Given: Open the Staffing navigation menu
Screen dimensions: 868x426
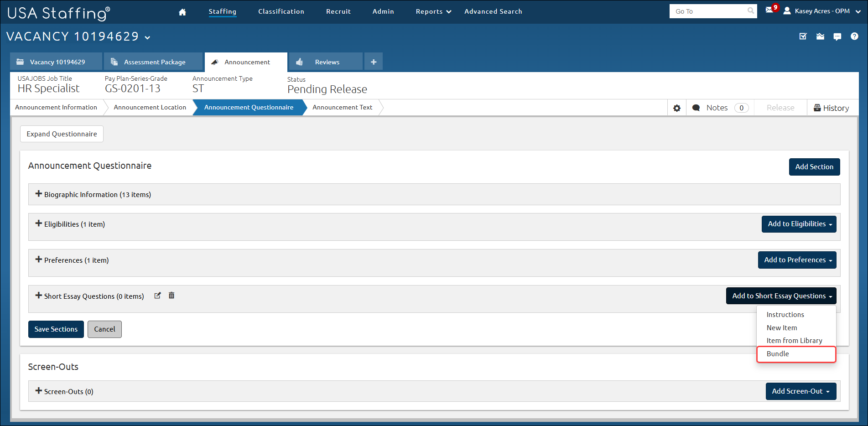Looking at the screenshot, I should coord(223,11).
